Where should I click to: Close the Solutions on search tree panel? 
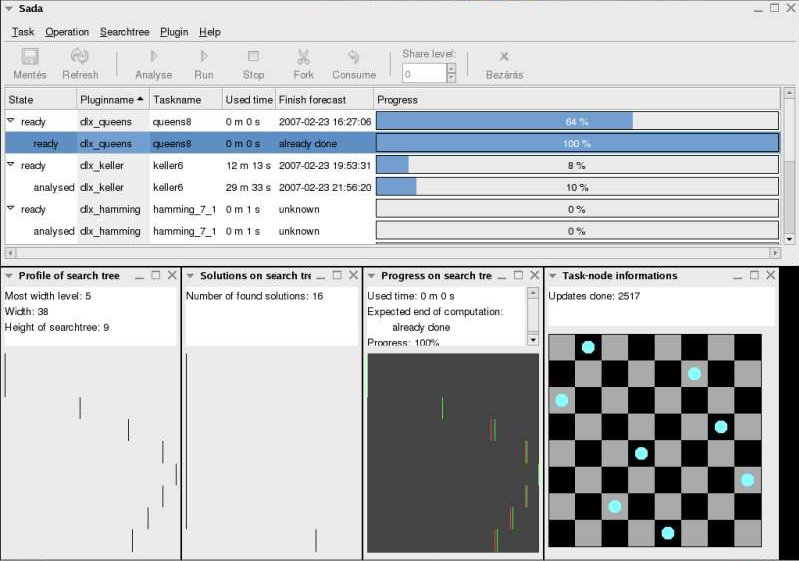point(352,275)
